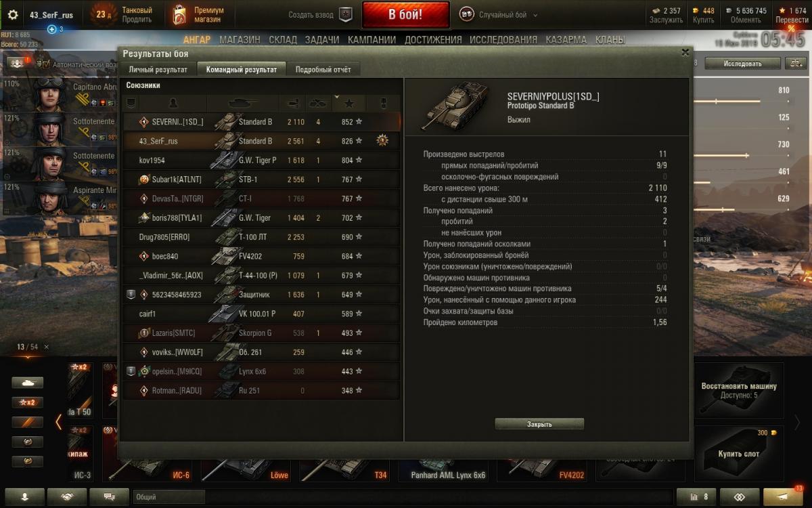Open the notifications center with 13 badge
Viewport: 812px width, 508px height.
click(786, 496)
